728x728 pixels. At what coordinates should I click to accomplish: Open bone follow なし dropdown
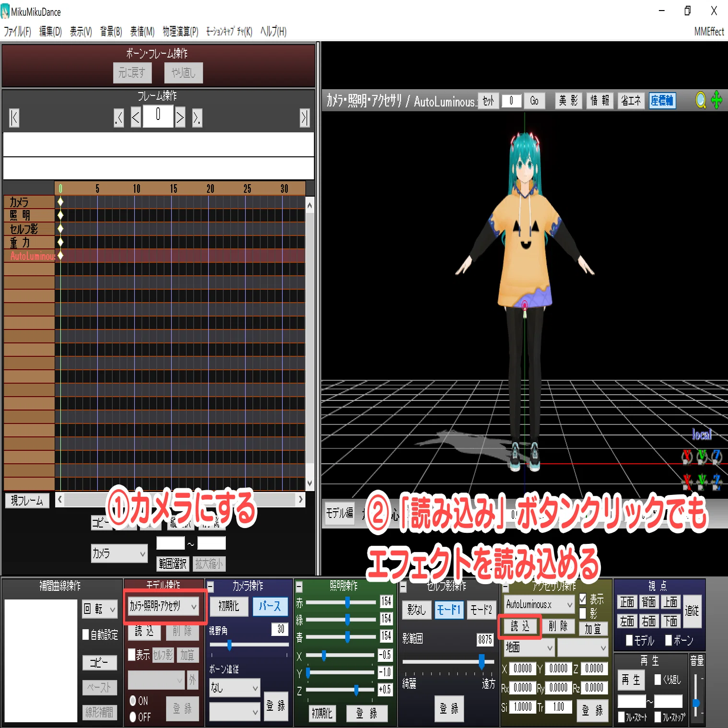pos(235,688)
